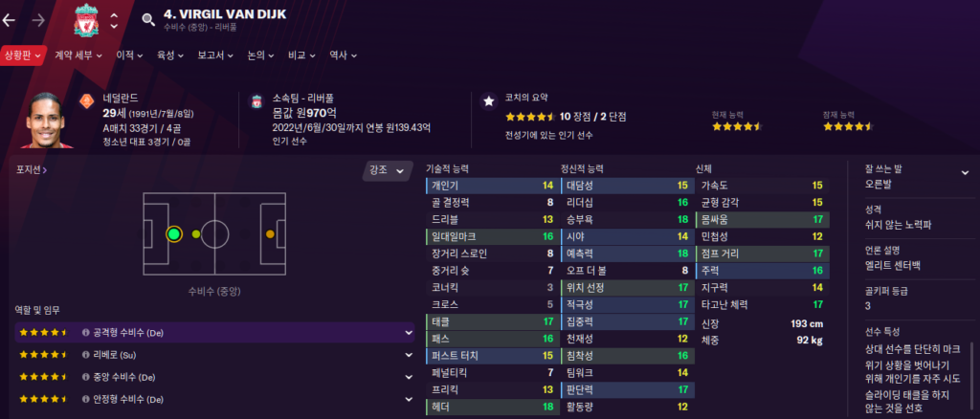Click the info icon next to 중앙 수비수
The height and width of the screenshot is (419, 980).
tap(85, 377)
